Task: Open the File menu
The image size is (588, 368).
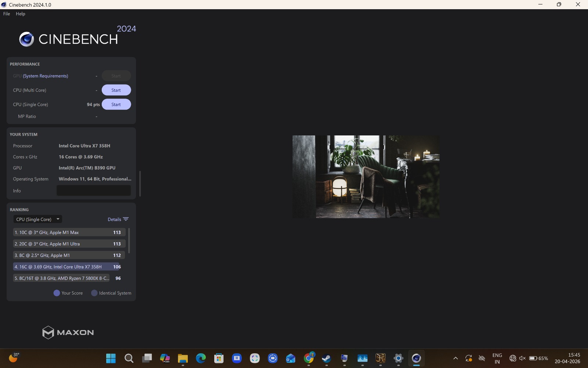Action: click(x=7, y=14)
